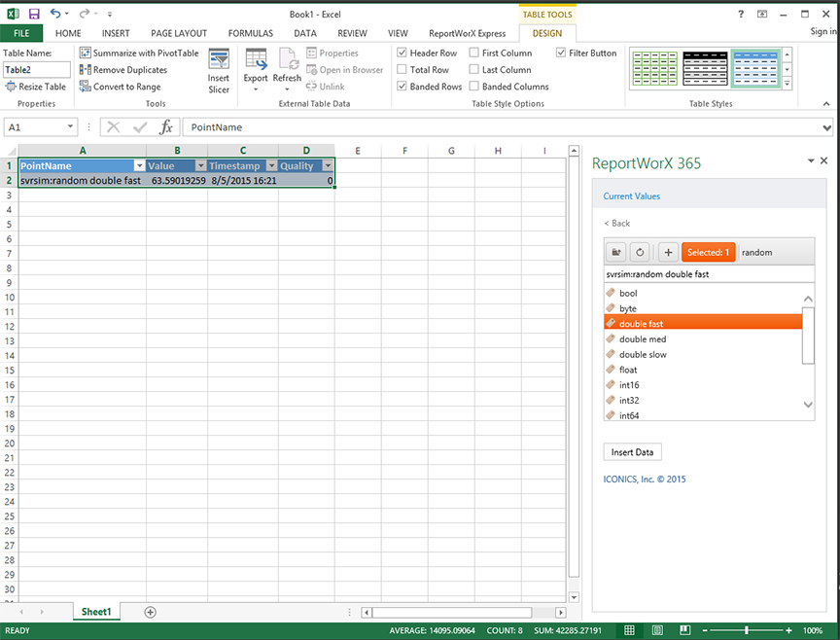Click the insert function fx icon
This screenshot has height=640, width=840.
click(166, 127)
